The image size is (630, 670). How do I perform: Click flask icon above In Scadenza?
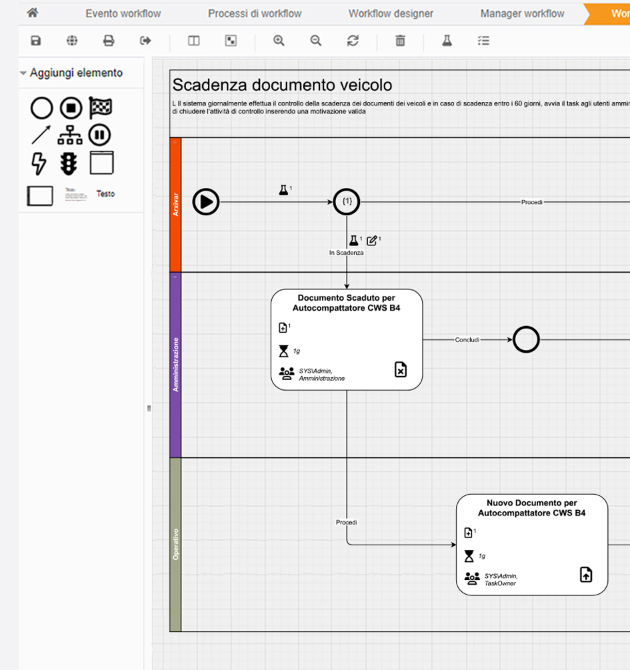tap(354, 240)
